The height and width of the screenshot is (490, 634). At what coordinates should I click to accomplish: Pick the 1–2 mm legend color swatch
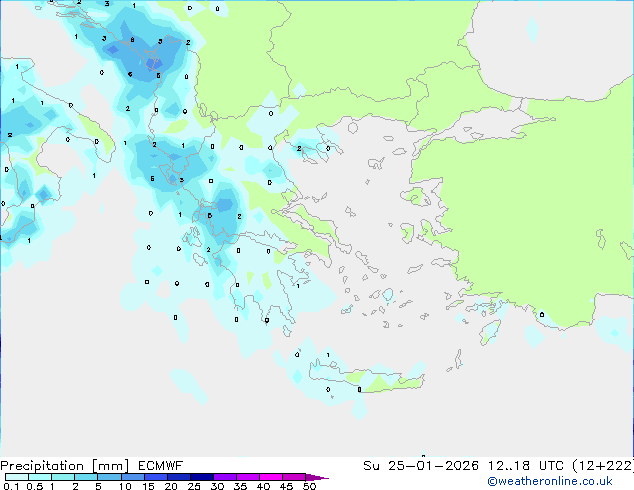pos(63,477)
